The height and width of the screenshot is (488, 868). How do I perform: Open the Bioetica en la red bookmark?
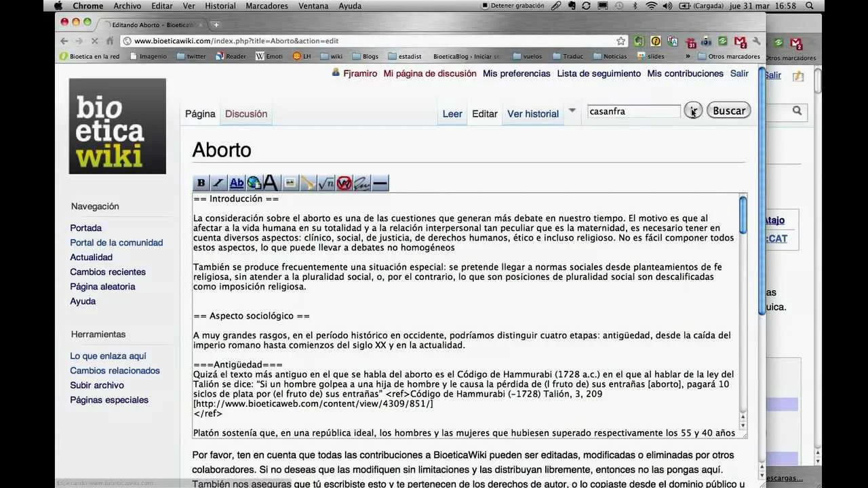[x=90, y=56]
